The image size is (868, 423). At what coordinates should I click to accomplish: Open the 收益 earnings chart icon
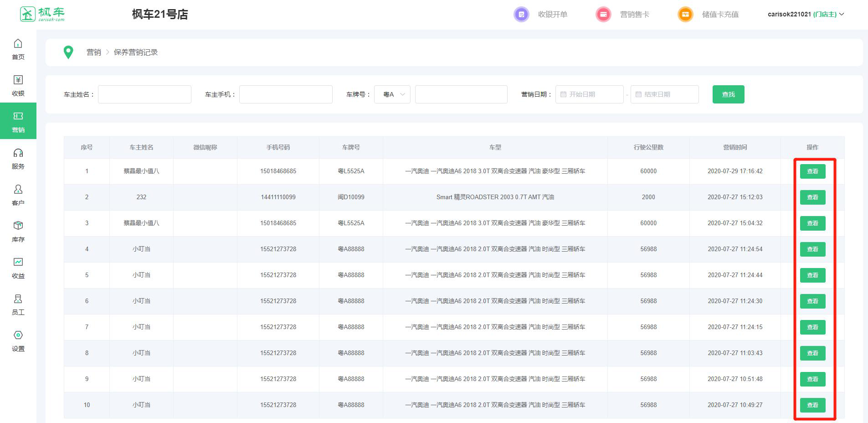coord(18,262)
